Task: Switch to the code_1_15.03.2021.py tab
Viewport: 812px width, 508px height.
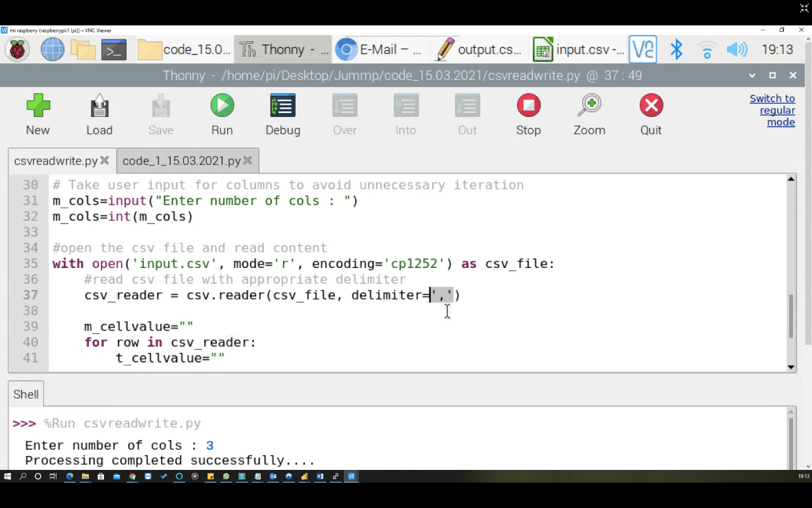Action: 181,161
